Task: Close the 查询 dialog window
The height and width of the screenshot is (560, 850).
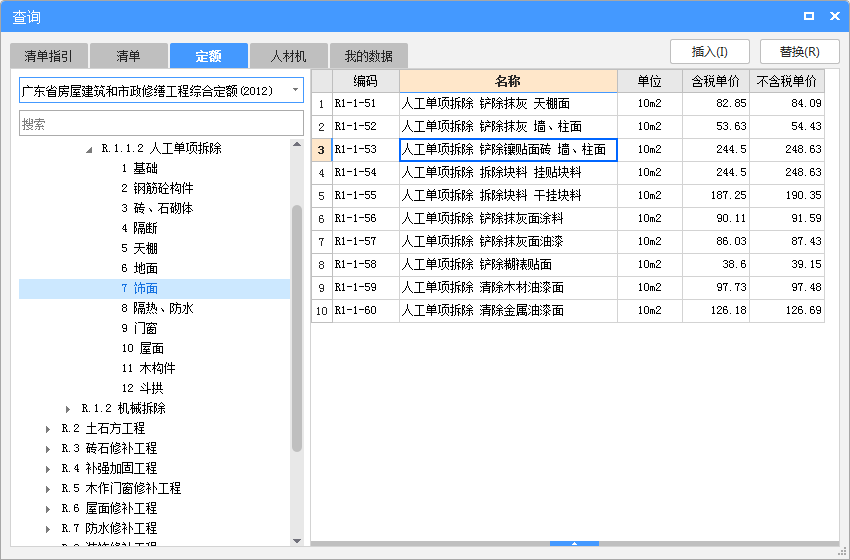Action: [835, 16]
